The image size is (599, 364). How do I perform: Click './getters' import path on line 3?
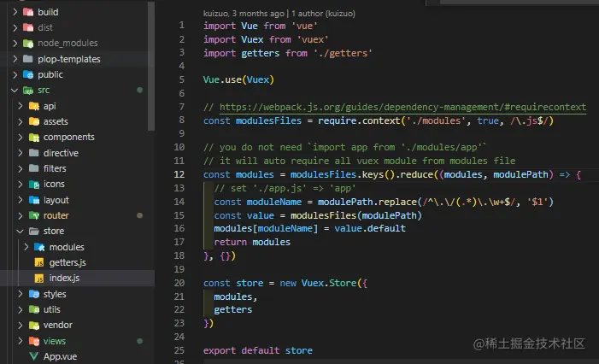point(343,53)
